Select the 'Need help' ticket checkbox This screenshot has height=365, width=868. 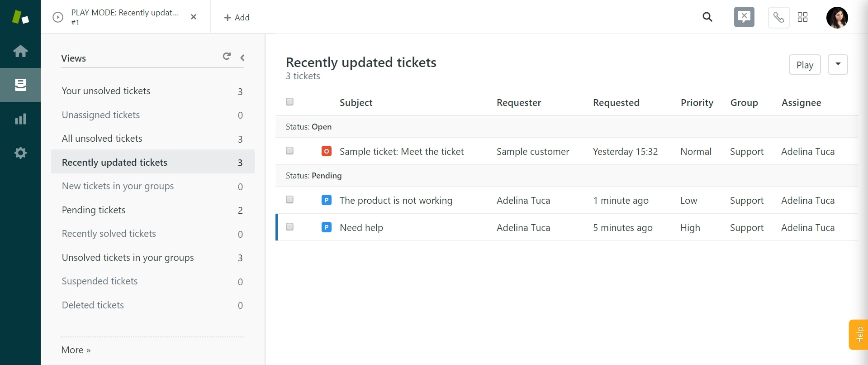click(x=289, y=227)
